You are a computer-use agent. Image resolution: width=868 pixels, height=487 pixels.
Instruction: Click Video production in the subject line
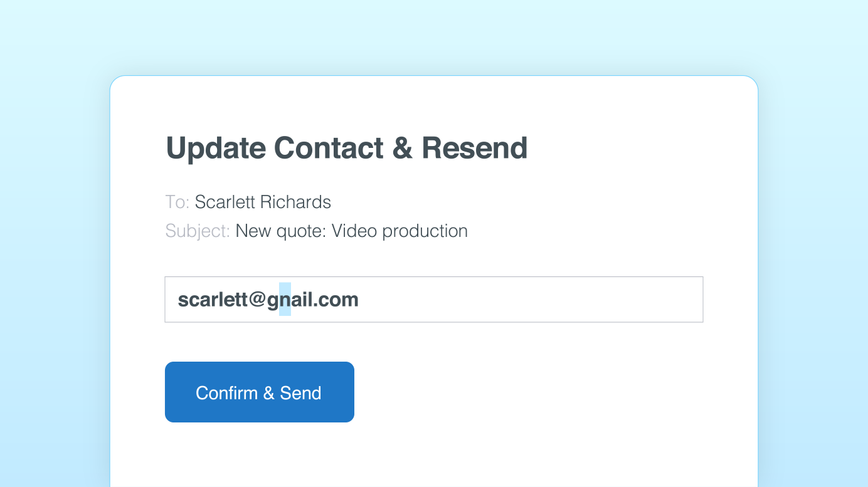tap(400, 231)
